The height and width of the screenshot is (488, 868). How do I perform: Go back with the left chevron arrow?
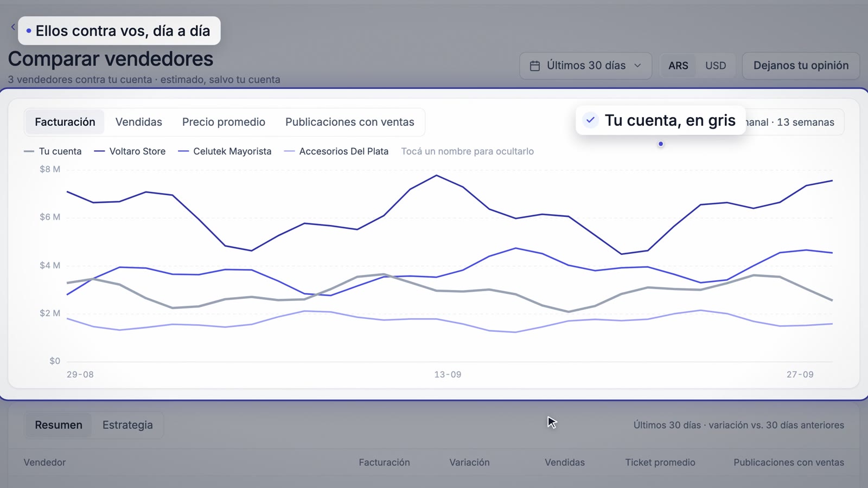13,27
